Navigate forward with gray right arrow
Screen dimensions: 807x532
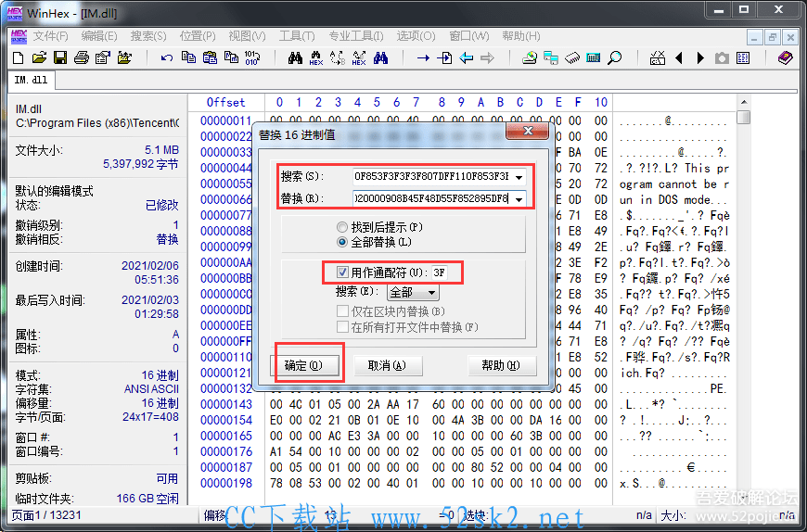[487, 57]
